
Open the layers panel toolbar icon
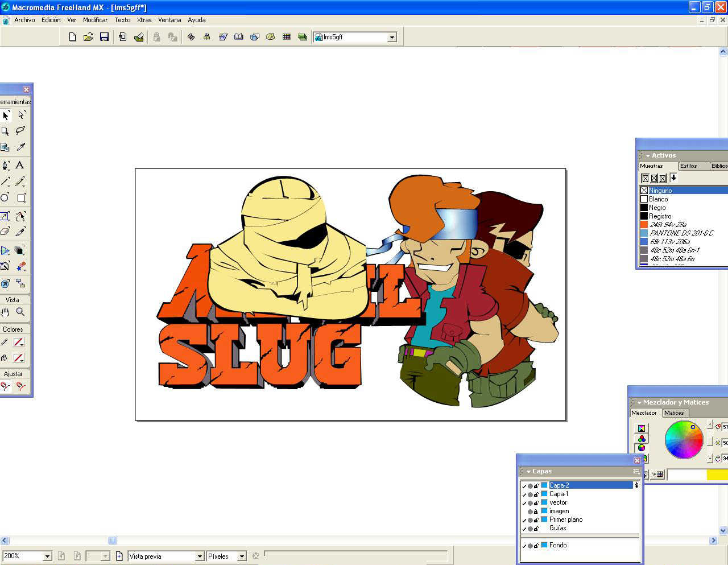(303, 37)
